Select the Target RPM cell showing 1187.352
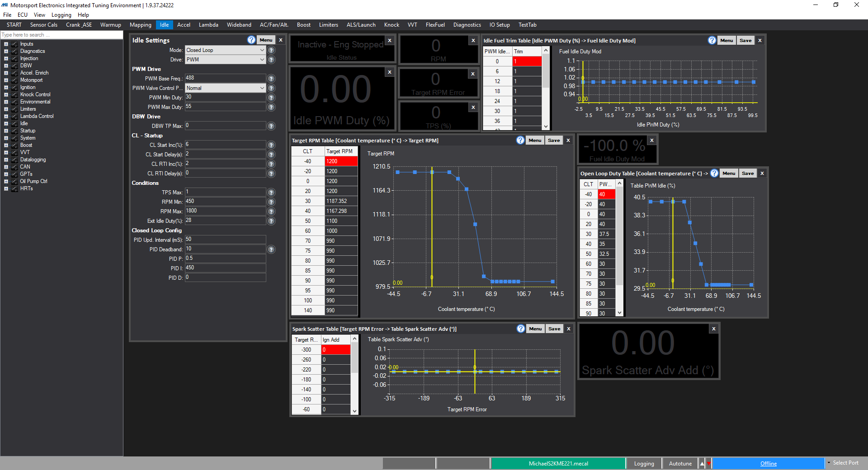This screenshot has width=868, height=470. click(341, 201)
